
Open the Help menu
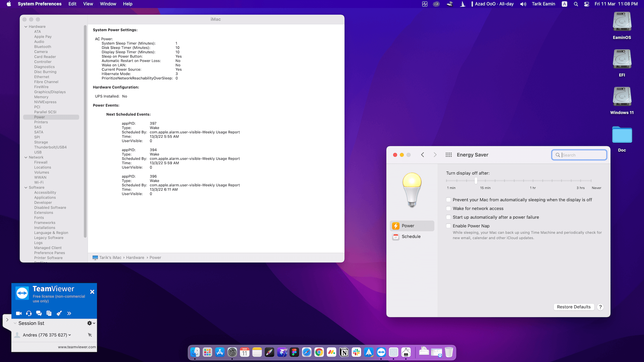[128, 4]
